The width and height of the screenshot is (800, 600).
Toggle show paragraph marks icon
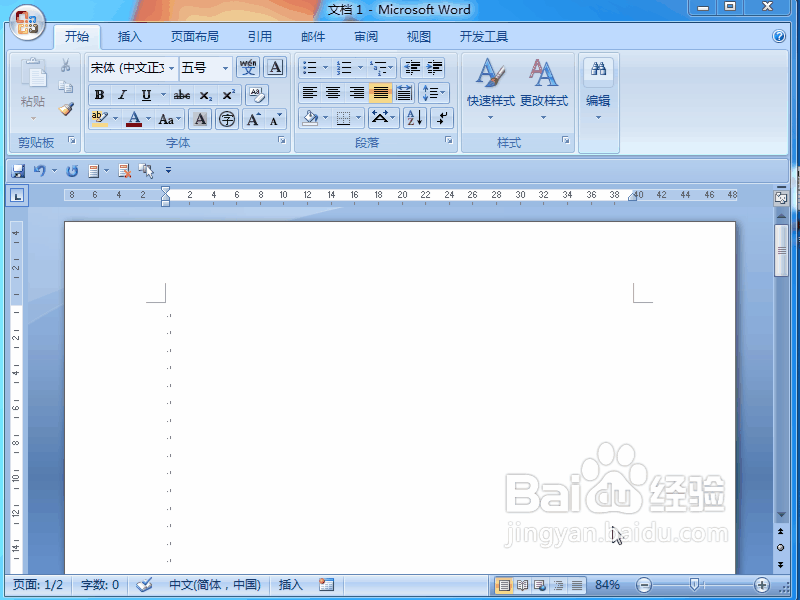(x=442, y=118)
